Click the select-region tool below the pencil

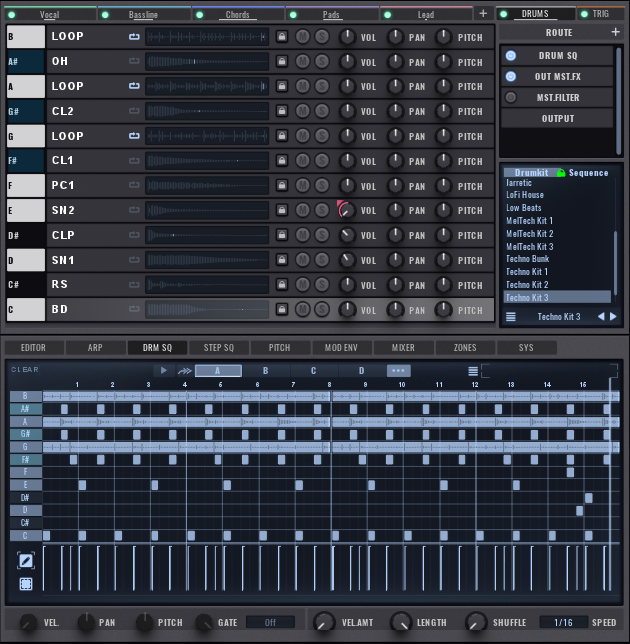point(26,585)
